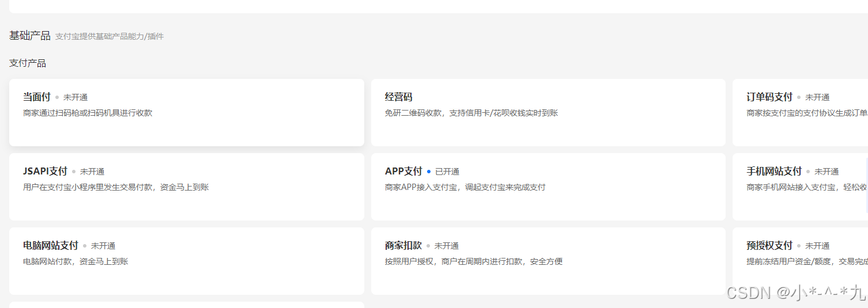Open the 电脑网站支付 product card
Image resolution: width=868 pixels, height=308 pixels.
point(187,261)
